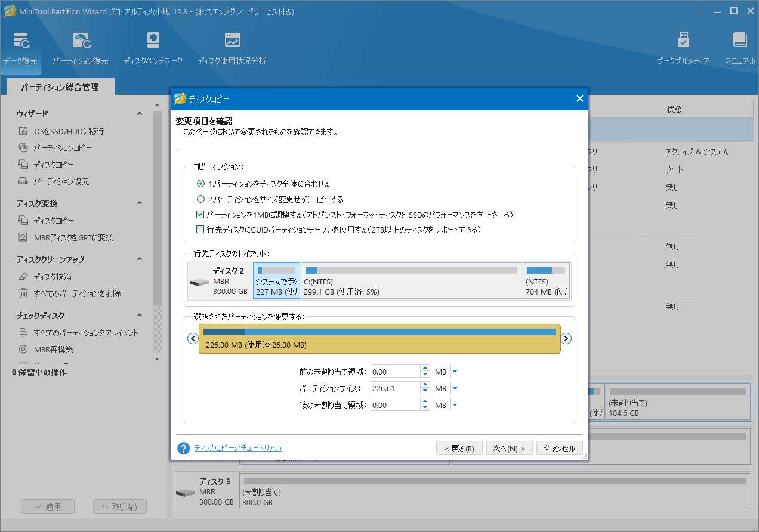Click the すべてのパーティションを削除 trash icon
This screenshot has height=532, width=759.
click(23, 293)
